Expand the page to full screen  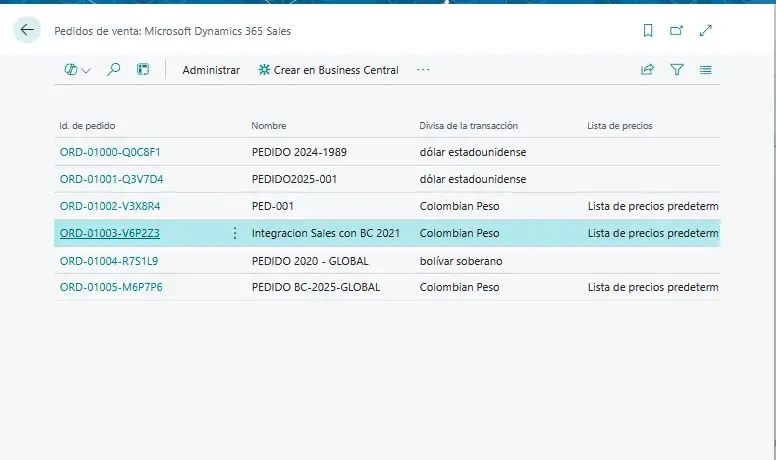(x=706, y=31)
